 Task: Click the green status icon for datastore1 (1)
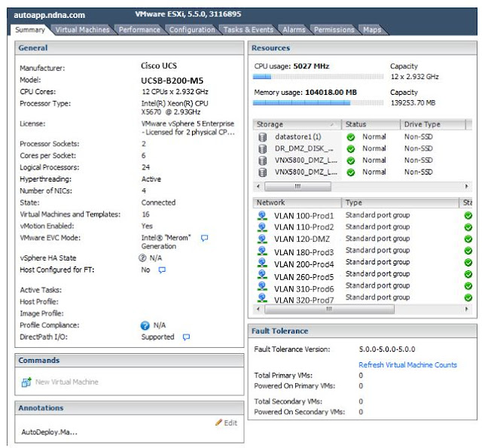[351, 137]
